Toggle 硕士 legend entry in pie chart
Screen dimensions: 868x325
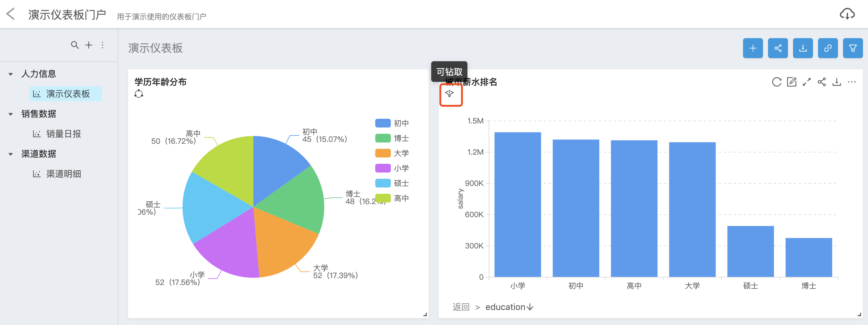392,183
